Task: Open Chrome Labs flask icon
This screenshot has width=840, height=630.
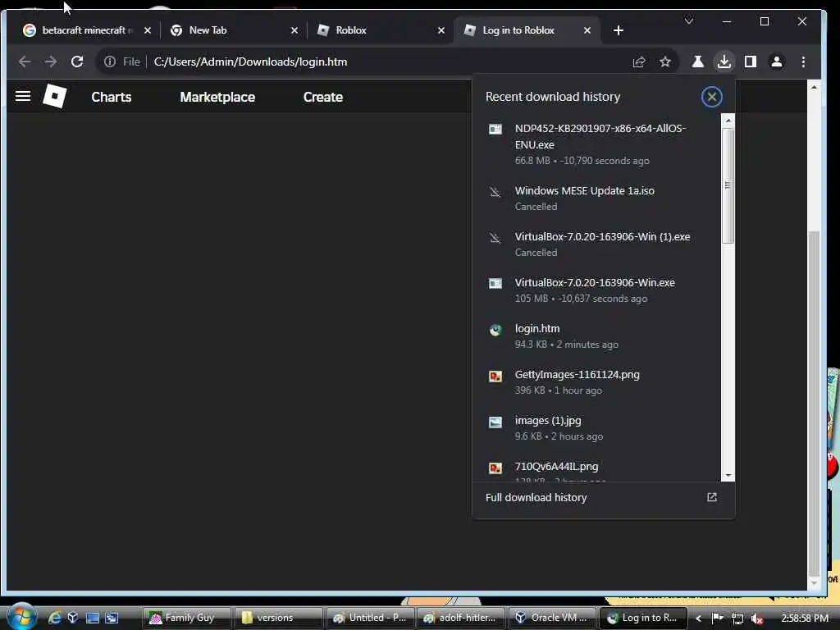Action: point(697,62)
